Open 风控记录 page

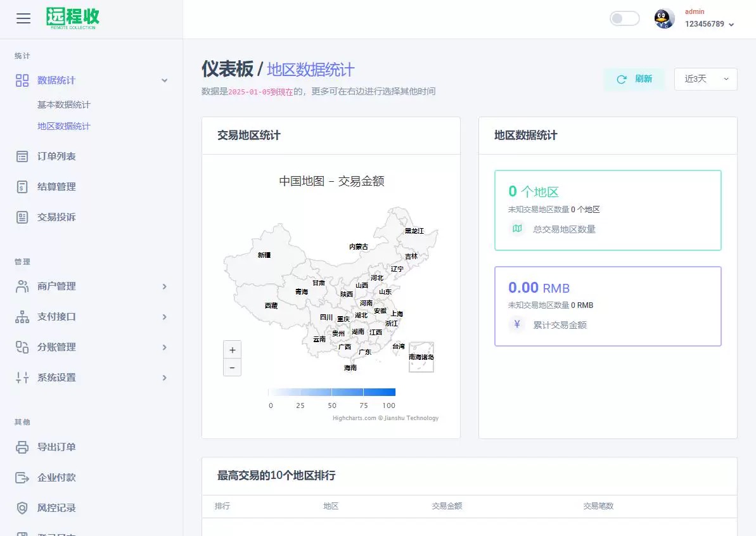tap(56, 508)
